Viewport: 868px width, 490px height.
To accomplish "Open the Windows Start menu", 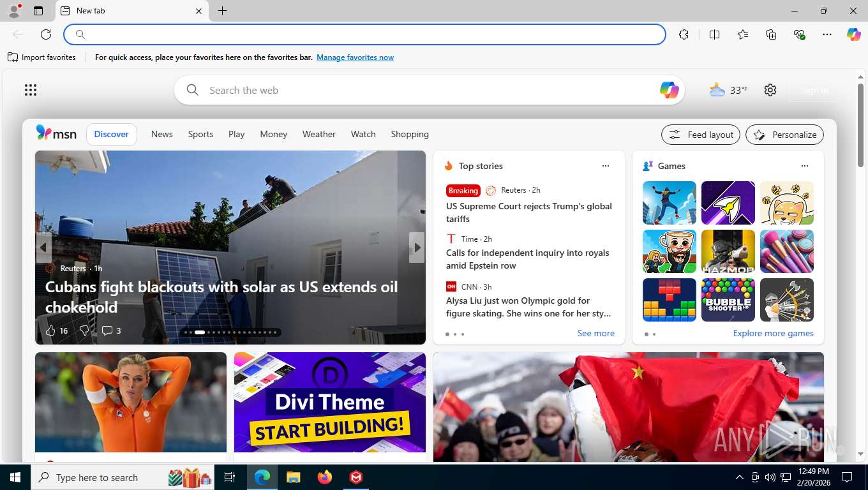I will coord(15,477).
